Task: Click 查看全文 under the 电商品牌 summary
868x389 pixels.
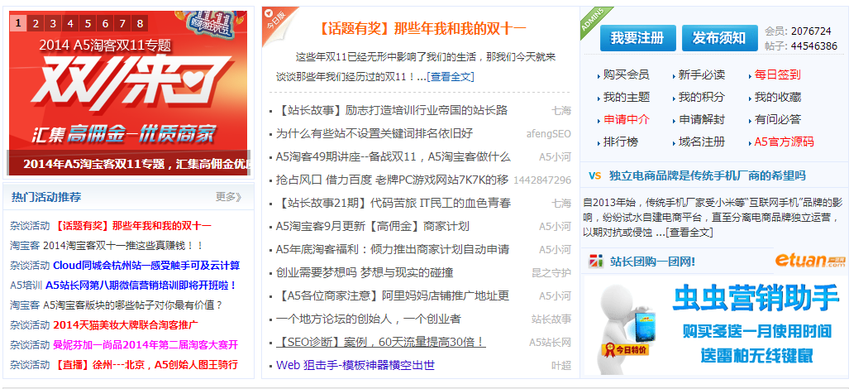Action: (689, 233)
